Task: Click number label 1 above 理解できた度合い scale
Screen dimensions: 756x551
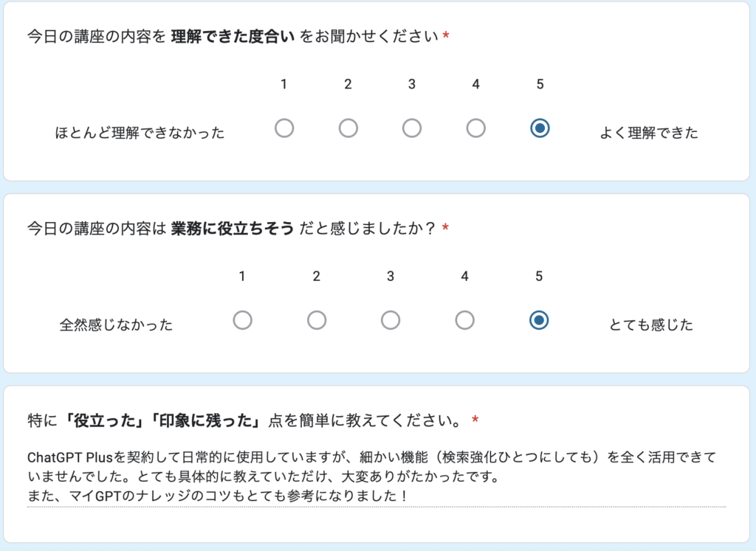Action: (284, 85)
